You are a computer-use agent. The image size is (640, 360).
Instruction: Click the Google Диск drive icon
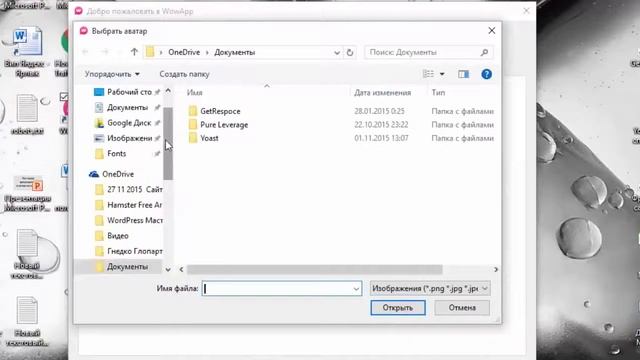point(99,123)
